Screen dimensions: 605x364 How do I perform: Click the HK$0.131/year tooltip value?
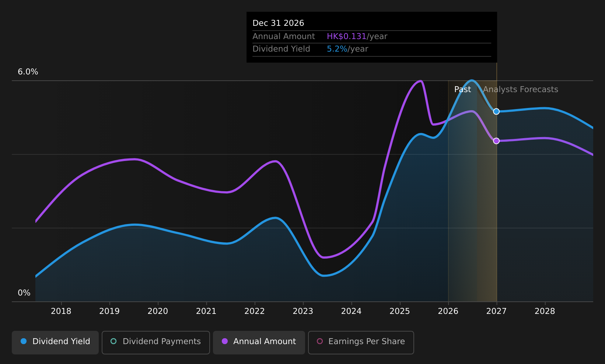coord(357,36)
